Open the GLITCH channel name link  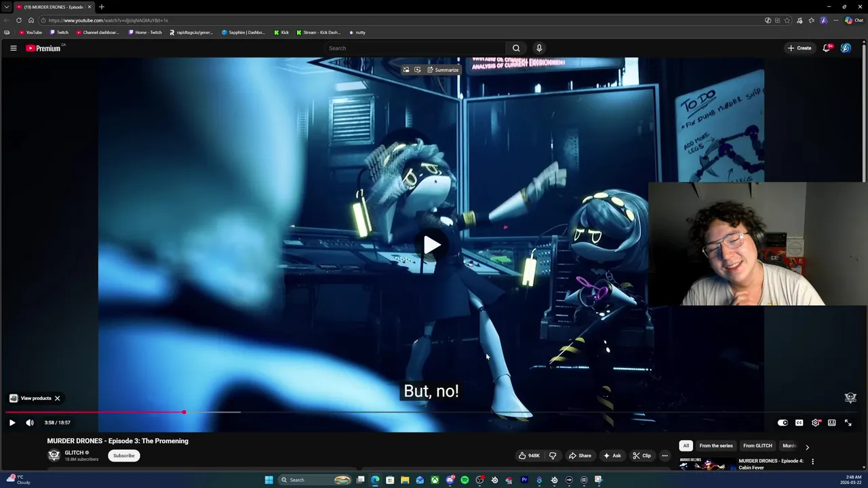pyautogui.click(x=74, y=452)
